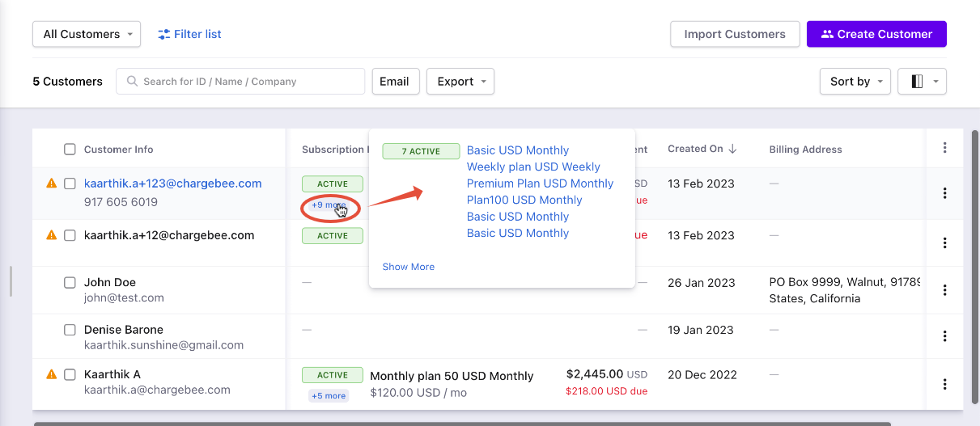Open the Sort by dropdown
This screenshot has height=426, width=980.
coord(855,82)
